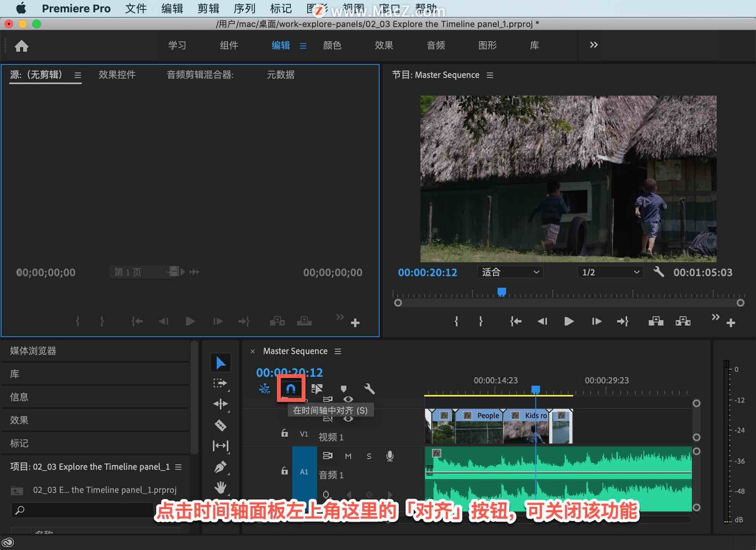The image size is (756, 550).
Task: Toggle linked selection in timeline
Action: (x=317, y=389)
